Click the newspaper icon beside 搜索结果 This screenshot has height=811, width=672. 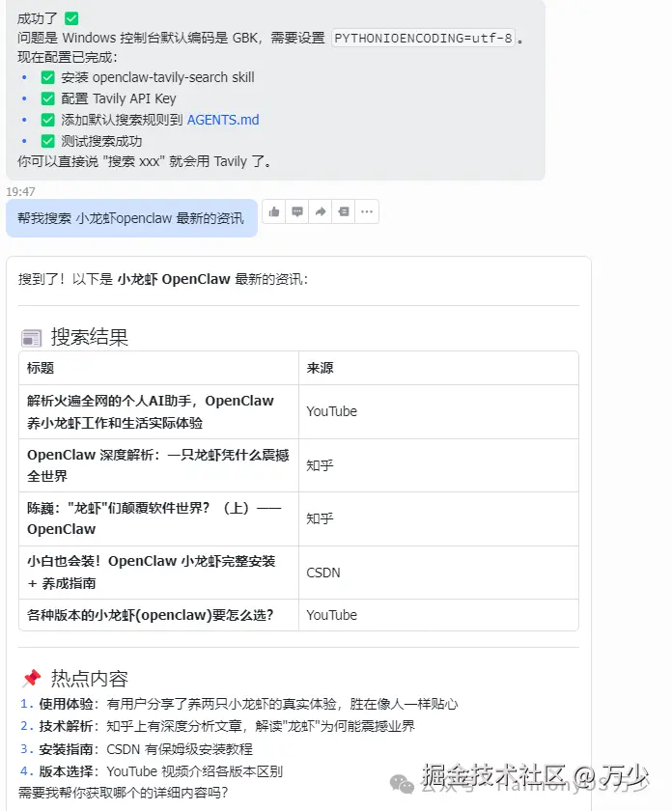click(32, 338)
